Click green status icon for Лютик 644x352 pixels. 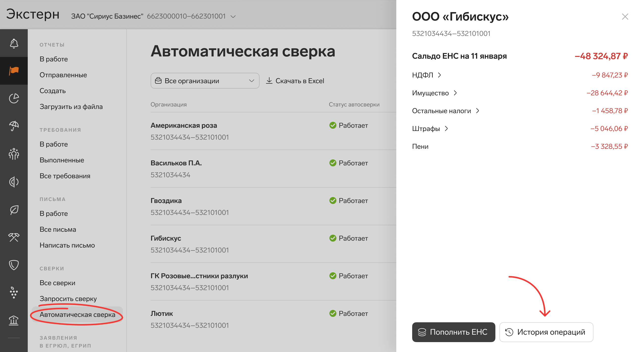[333, 313]
